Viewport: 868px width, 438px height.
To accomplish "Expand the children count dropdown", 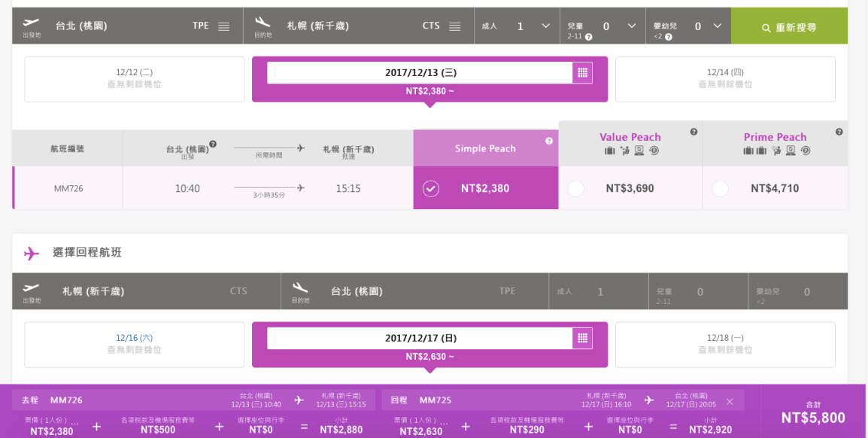I will tap(632, 26).
